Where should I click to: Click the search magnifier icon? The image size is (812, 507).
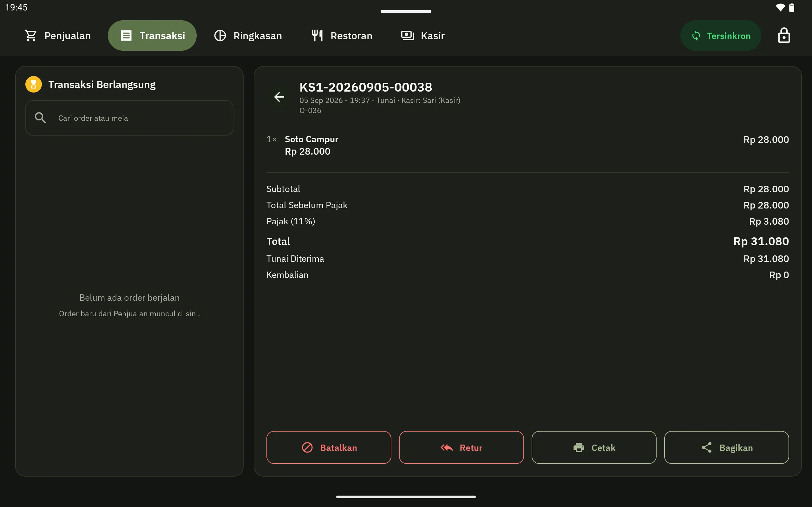tap(40, 118)
